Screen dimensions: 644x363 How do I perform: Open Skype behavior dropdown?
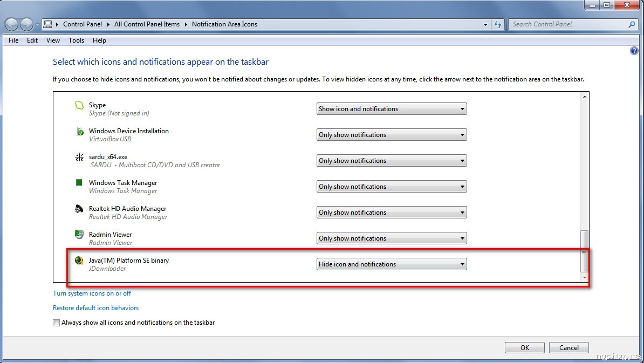(392, 109)
